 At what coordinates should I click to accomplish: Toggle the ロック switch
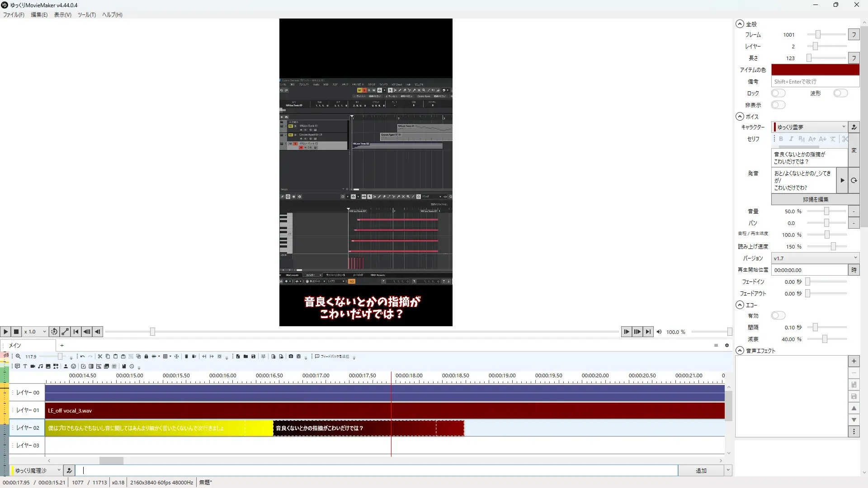click(778, 93)
